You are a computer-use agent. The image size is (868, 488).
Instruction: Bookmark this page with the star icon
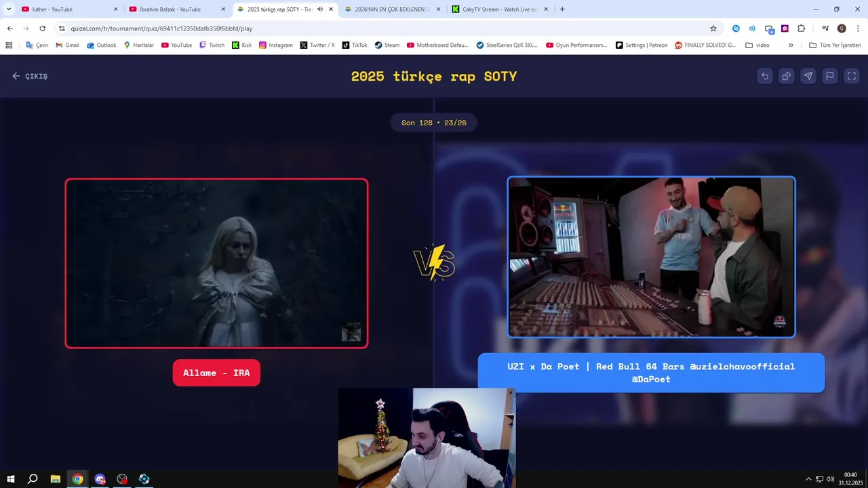tap(713, 28)
